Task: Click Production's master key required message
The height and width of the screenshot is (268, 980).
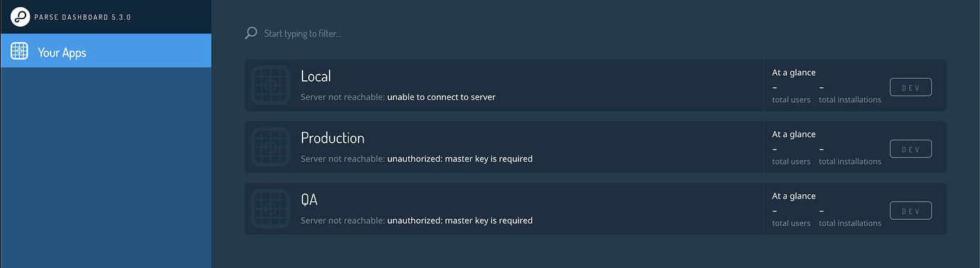Action: coord(459,159)
